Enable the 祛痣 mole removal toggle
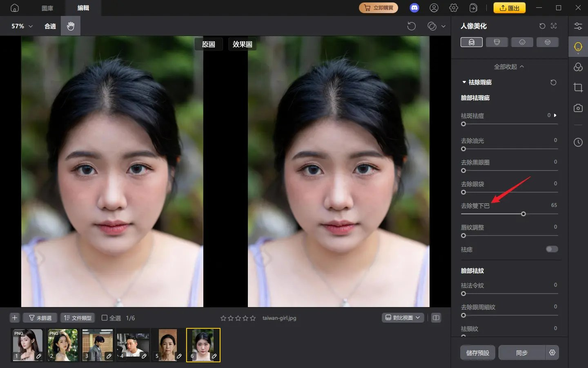 tap(552, 249)
